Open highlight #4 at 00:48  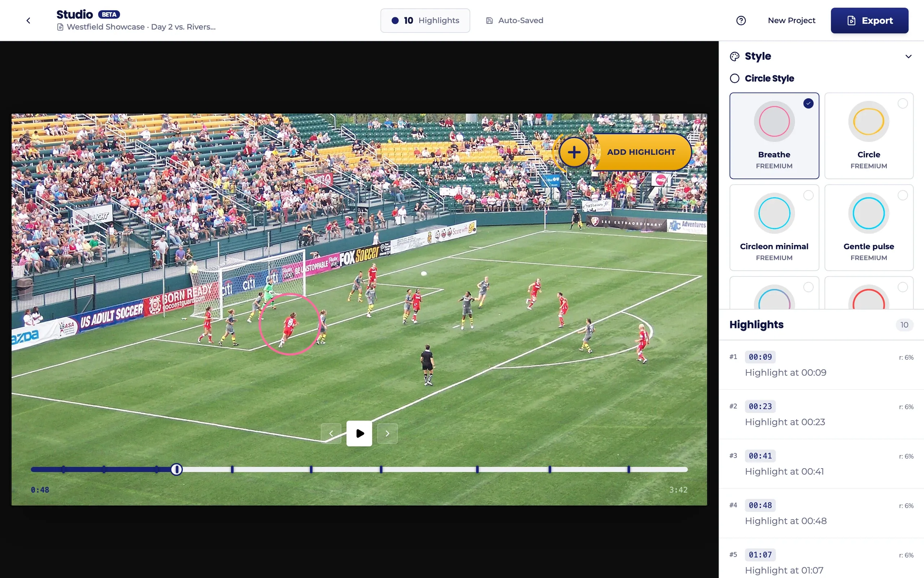(x=821, y=513)
